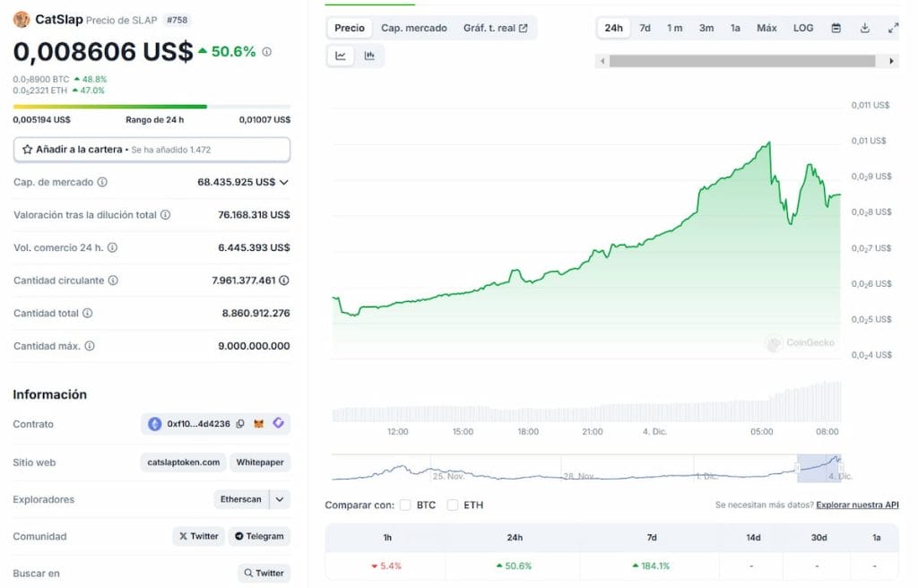Select 3m time range
The image size is (918, 588).
(x=706, y=28)
